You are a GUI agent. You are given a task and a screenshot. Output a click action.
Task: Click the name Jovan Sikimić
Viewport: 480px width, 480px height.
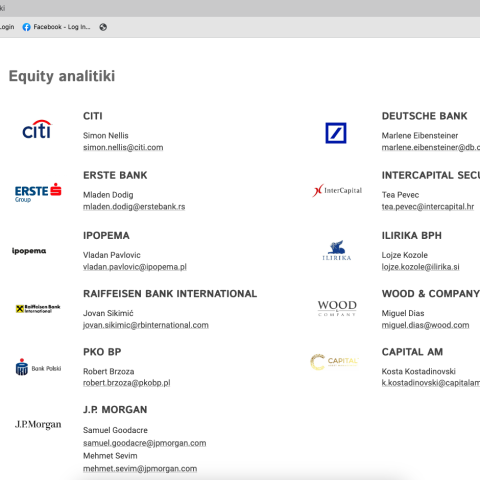coord(108,313)
